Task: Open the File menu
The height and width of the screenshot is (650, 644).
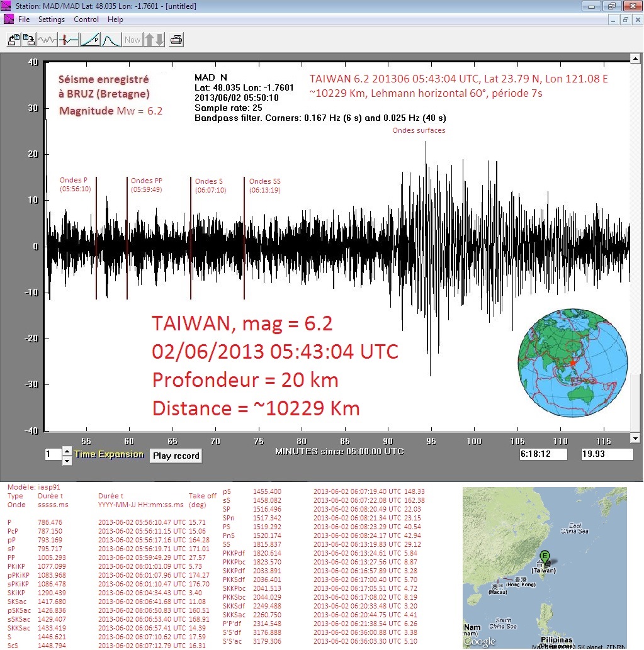Action: coord(24,20)
